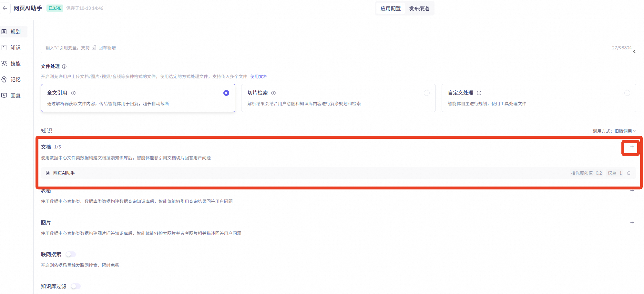Open the 使用文档 link
The width and height of the screenshot is (644, 294).
259,76
